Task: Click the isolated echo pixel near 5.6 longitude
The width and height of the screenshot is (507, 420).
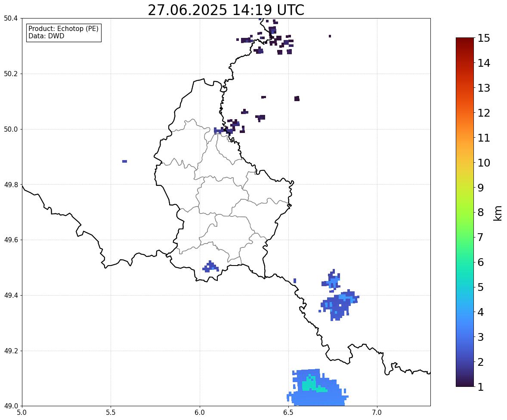Action: point(124,161)
